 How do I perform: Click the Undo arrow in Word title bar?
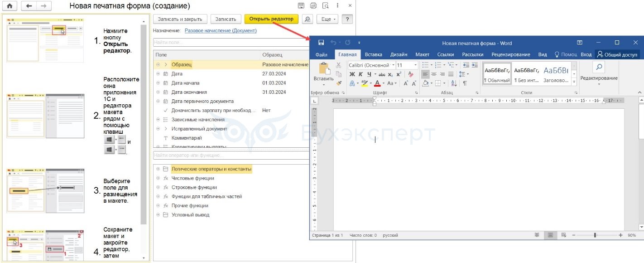pos(333,43)
